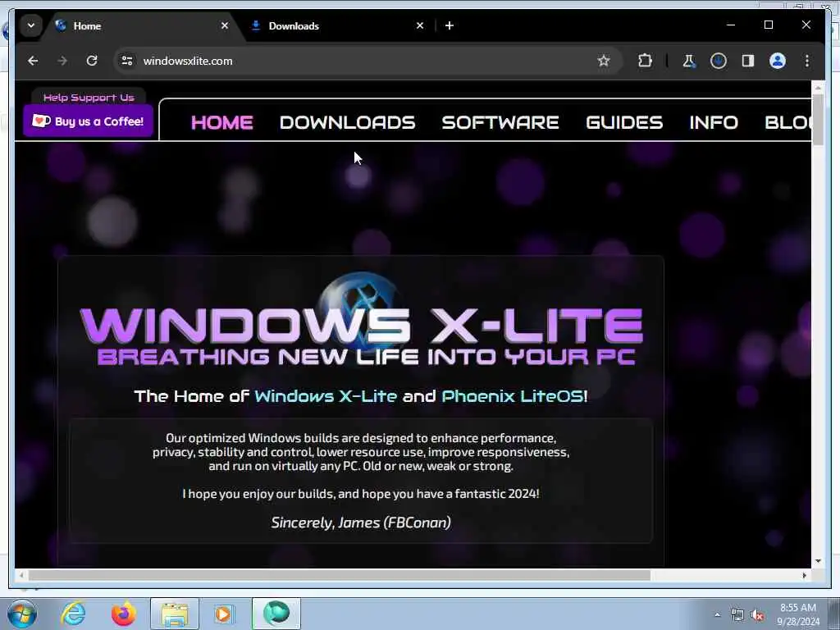Close the Home tab
Screen dimensions: 840x630
(x=225, y=25)
